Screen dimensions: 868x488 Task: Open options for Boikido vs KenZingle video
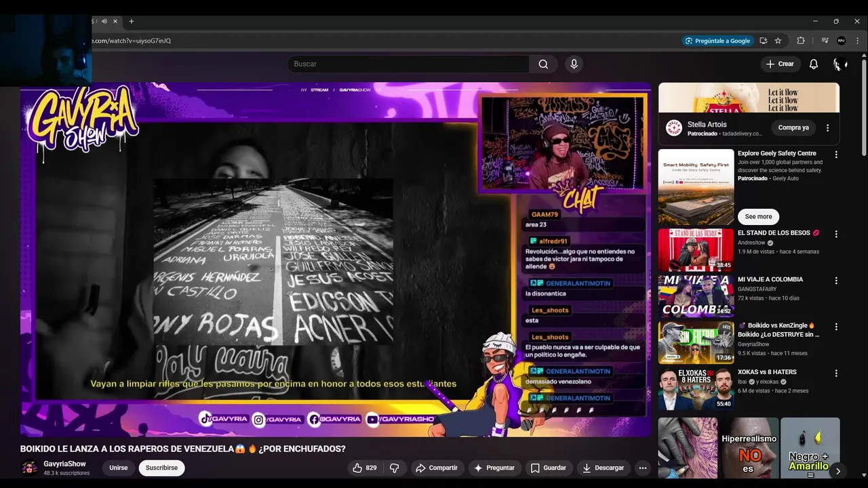[x=835, y=327]
